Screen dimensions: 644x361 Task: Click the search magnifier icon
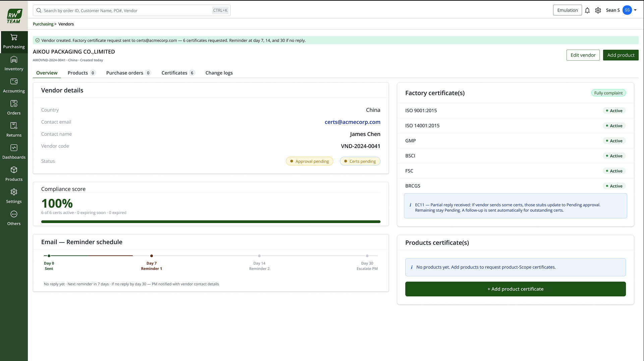click(39, 10)
